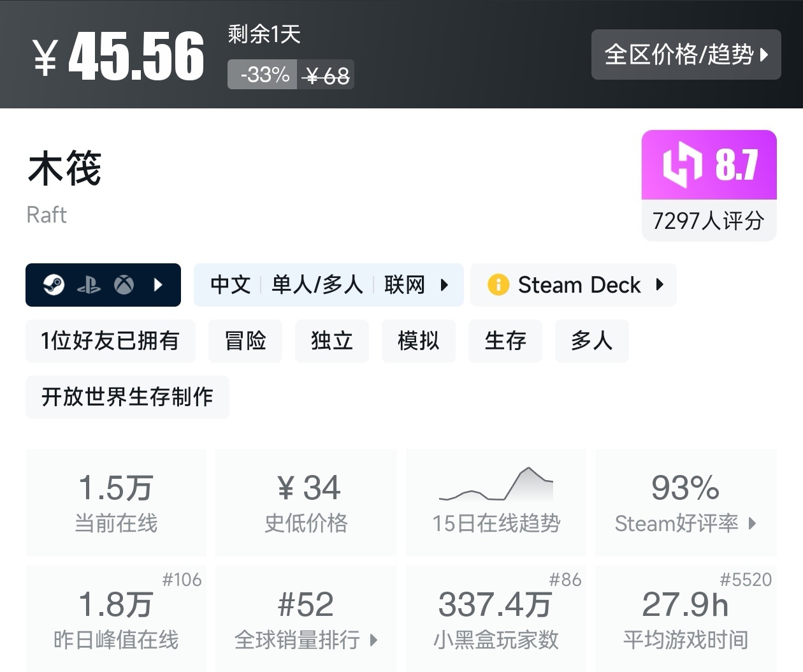Expand the language and multiplayer info arrow

point(444,284)
